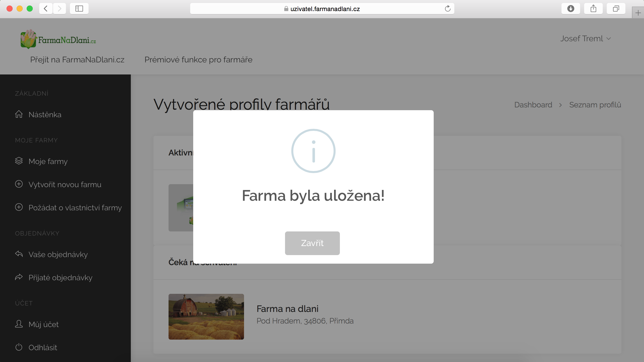Click plus icon beside Vytvořit novou farmu
The width and height of the screenshot is (644, 362).
click(x=19, y=184)
